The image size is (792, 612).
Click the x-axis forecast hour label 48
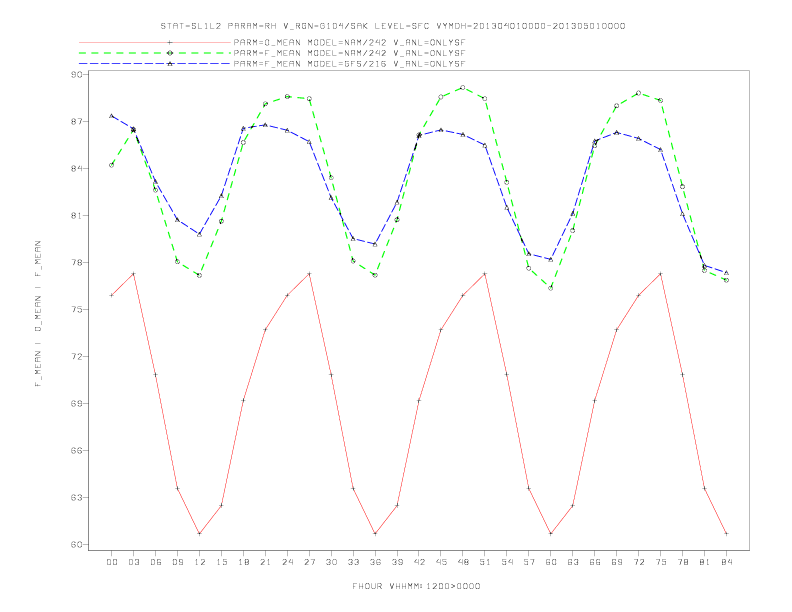click(463, 562)
